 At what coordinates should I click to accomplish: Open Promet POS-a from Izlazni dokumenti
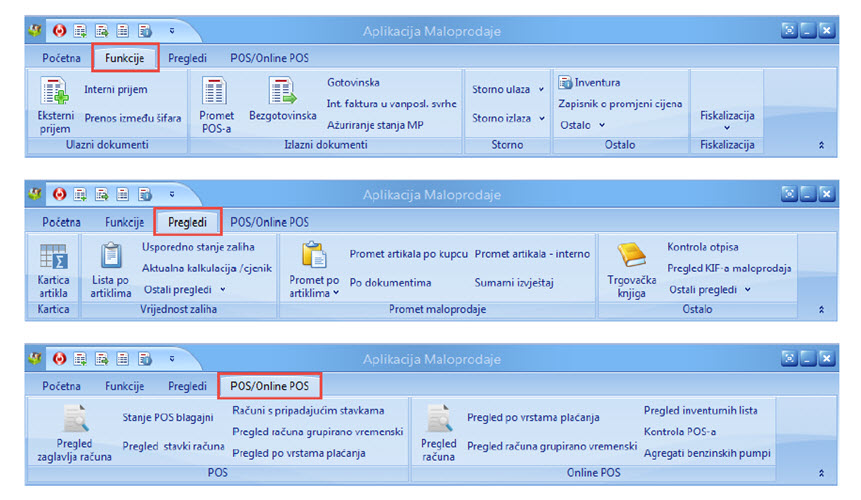217,92
